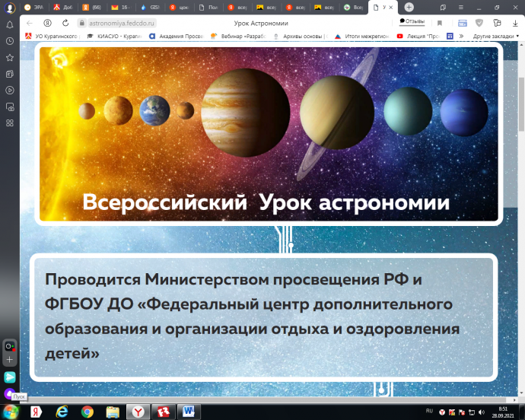525x420 pixels.
Task: Click the address bar astronomiya.fedcdo.ru
Action: (122, 24)
